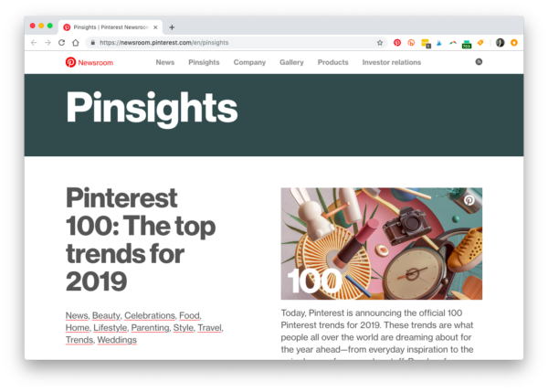Go back with the browser back arrow
This screenshot has height=392, width=548.
pyautogui.click(x=34, y=43)
